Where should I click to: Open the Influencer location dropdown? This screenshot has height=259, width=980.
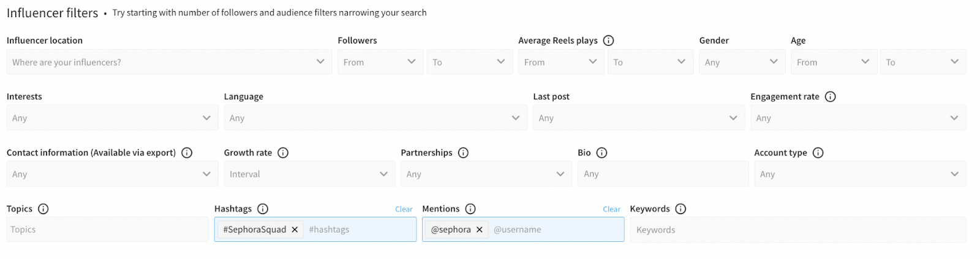pyautogui.click(x=168, y=62)
